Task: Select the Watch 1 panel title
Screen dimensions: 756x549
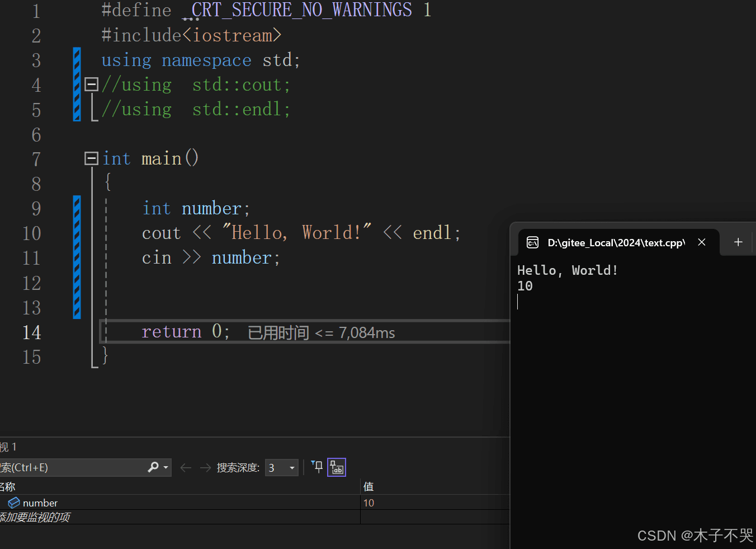Action: (8, 447)
